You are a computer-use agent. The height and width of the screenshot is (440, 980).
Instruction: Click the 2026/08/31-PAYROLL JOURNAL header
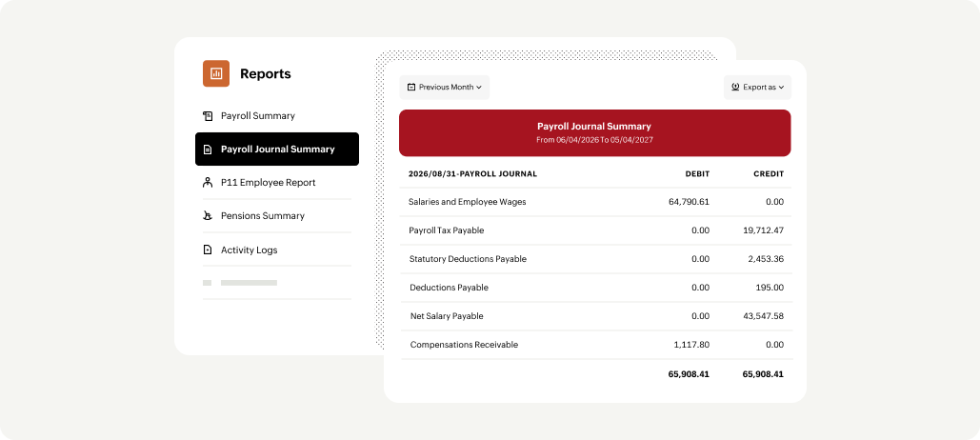coord(472,173)
